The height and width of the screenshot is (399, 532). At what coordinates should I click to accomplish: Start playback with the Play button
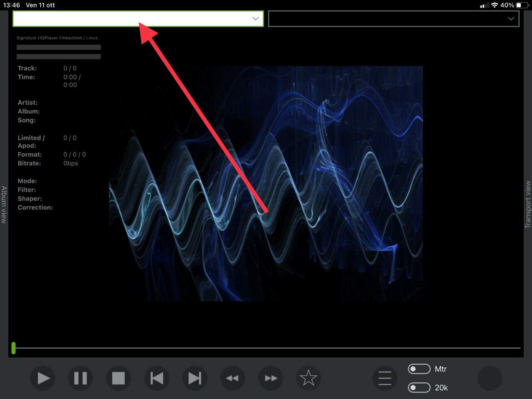tap(43, 378)
